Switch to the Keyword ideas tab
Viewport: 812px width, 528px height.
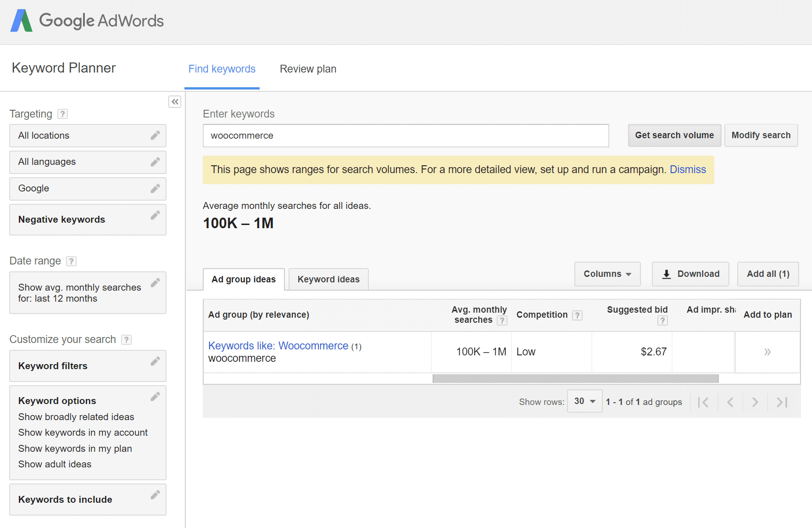pyautogui.click(x=328, y=279)
